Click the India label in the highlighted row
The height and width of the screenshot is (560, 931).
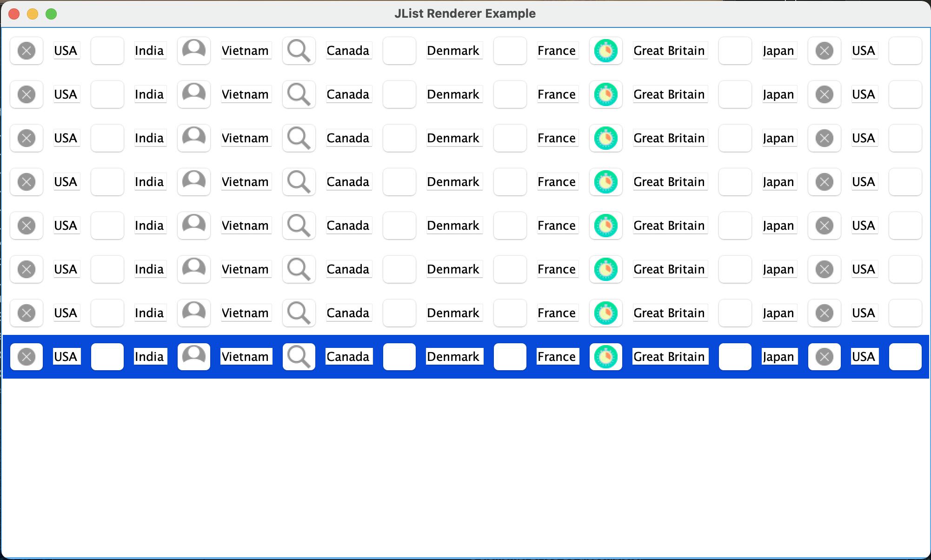click(x=150, y=356)
